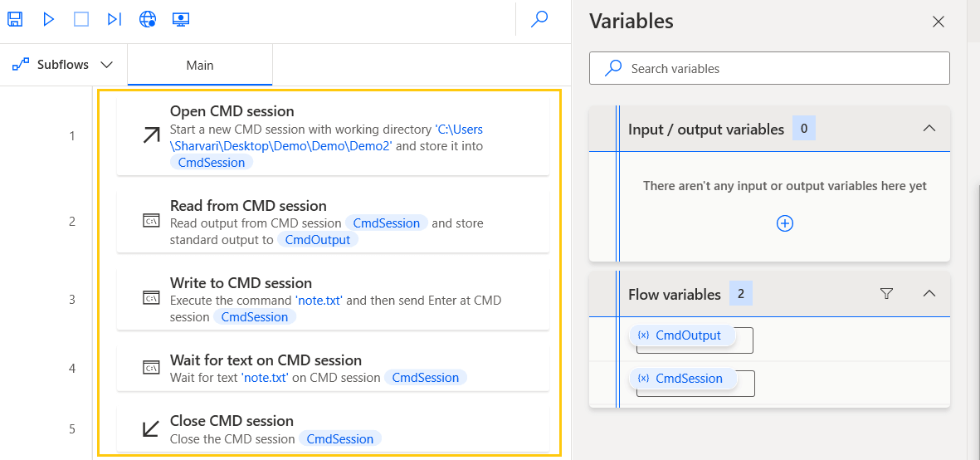Click 'note.txt' command in Write to CMD step
Viewport: 980px width, 460px height.
tap(319, 300)
